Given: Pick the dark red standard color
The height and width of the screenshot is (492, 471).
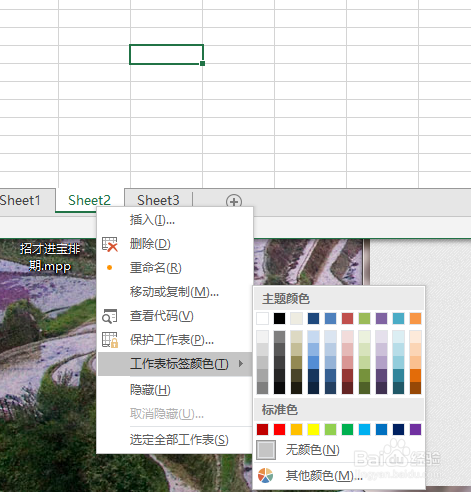Looking at the screenshot, I should tap(262, 429).
